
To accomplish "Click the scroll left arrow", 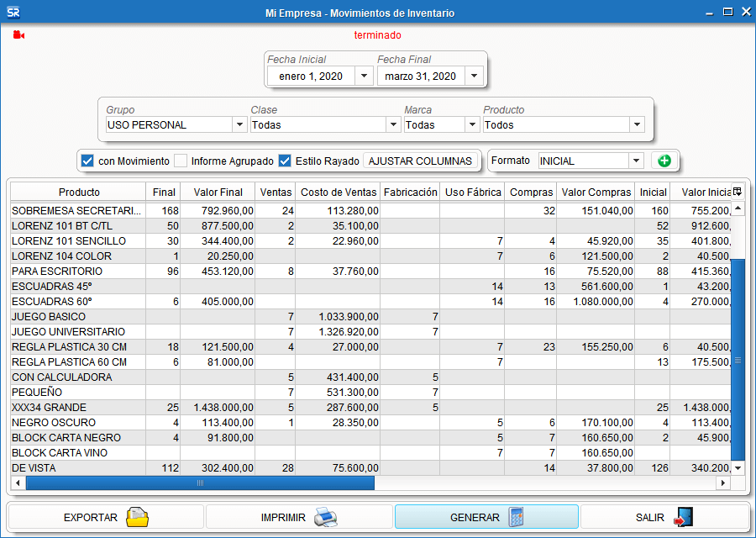I will [18, 483].
